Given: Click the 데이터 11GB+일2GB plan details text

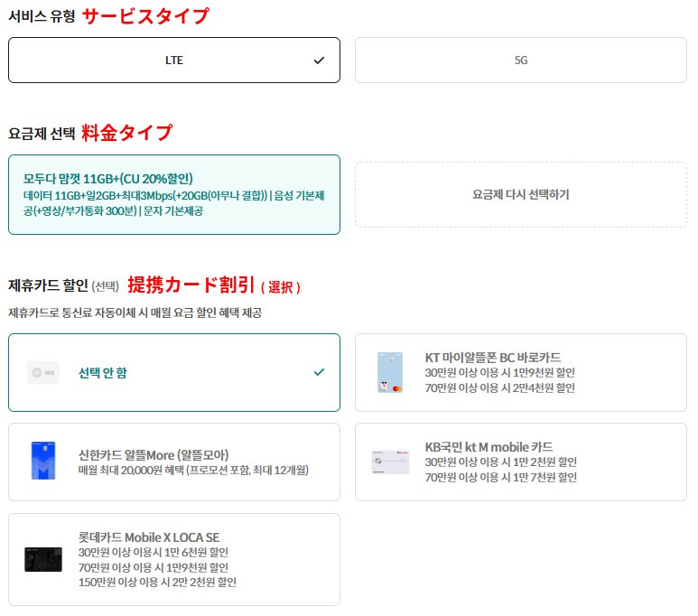Looking at the screenshot, I should click(x=174, y=203).
